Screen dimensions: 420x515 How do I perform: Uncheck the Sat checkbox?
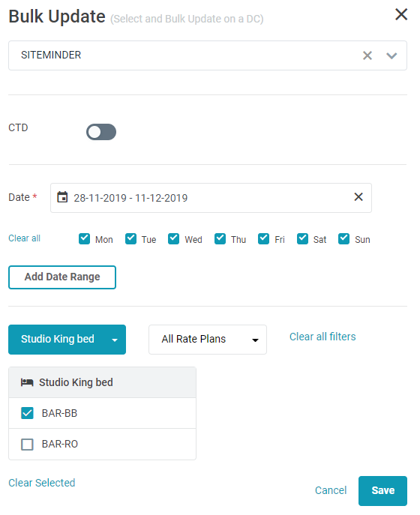point(302,239)
